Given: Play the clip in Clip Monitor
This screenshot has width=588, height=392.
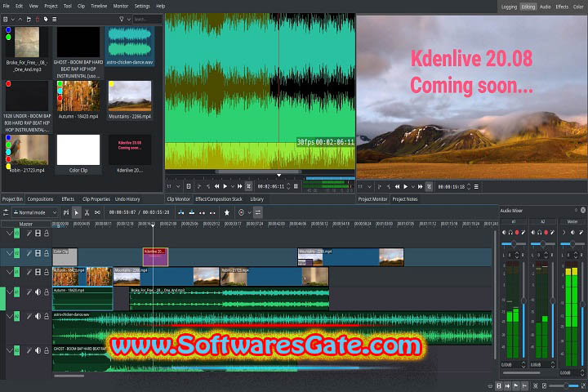Looking at the screenshot, I should [225, 186].
